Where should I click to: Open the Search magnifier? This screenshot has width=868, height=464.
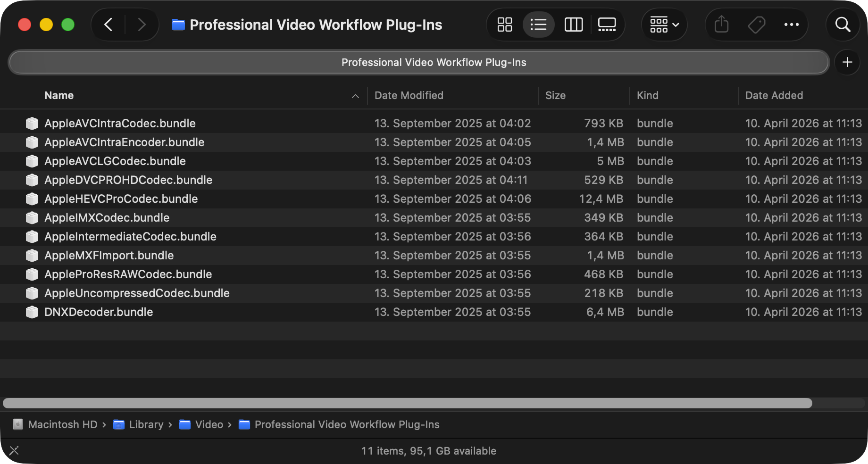[843, 25]
